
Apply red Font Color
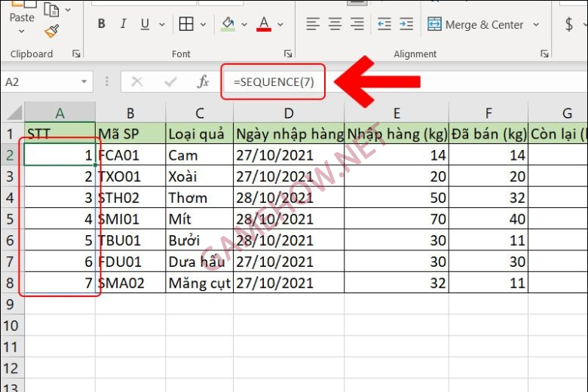264,24
